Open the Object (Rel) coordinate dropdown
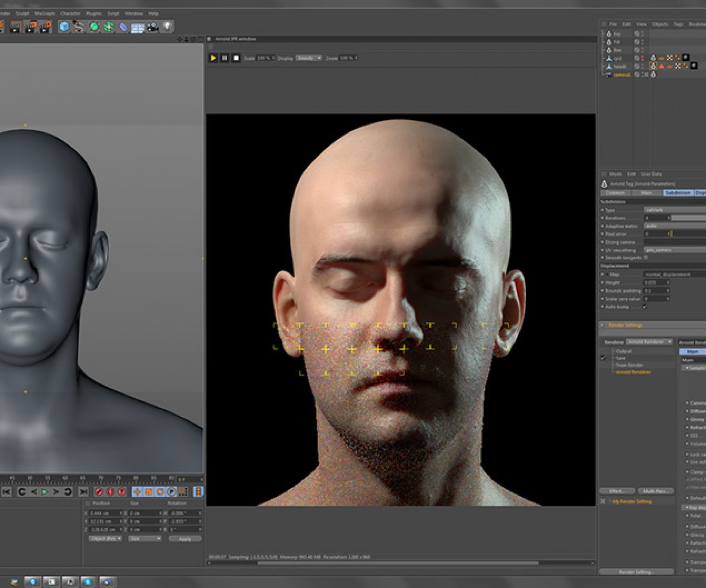This screenshot has width=706, height=588. pyautogui.click(x=105, y=539)
